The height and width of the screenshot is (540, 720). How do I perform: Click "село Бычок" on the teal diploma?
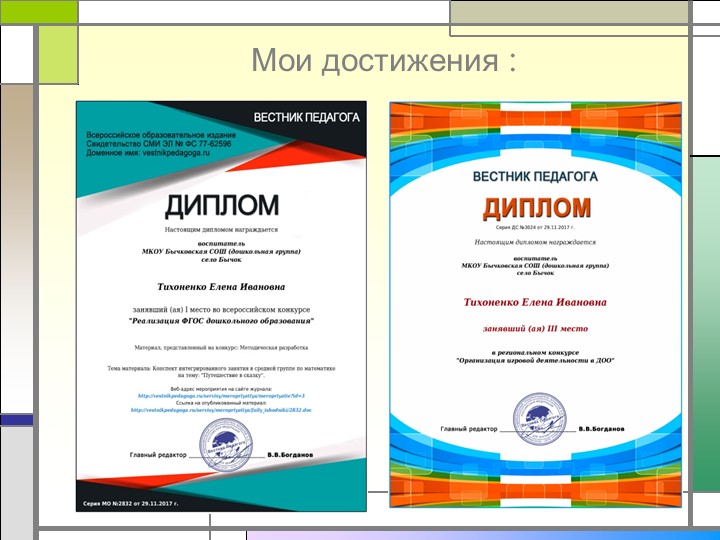(221, 260)
